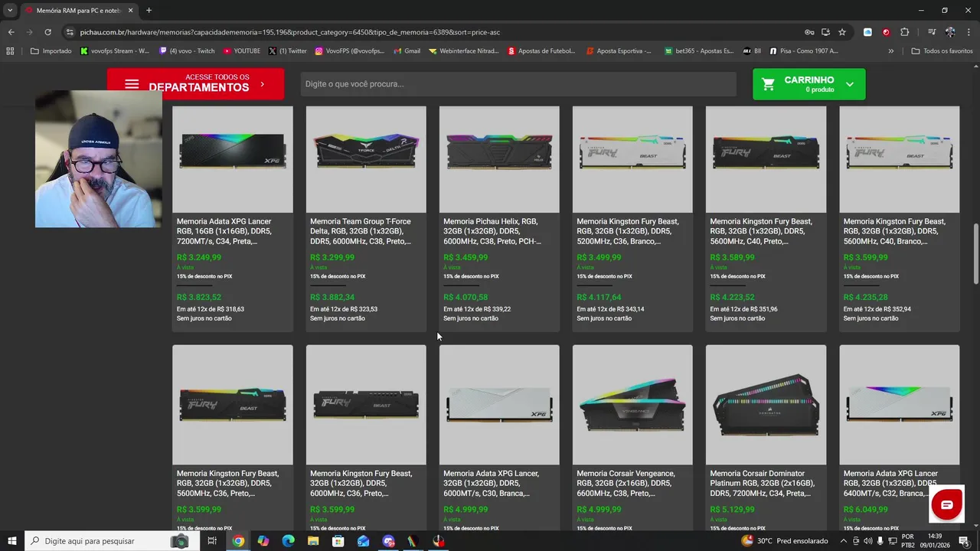Screen dimensions: 980x551
Task: Open iCloud extension icon
Action: 867,32
